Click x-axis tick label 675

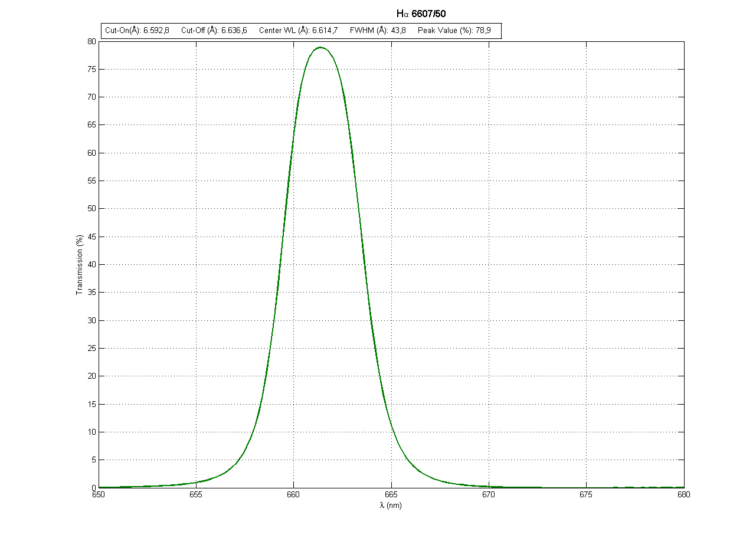[x=587, y=496]
